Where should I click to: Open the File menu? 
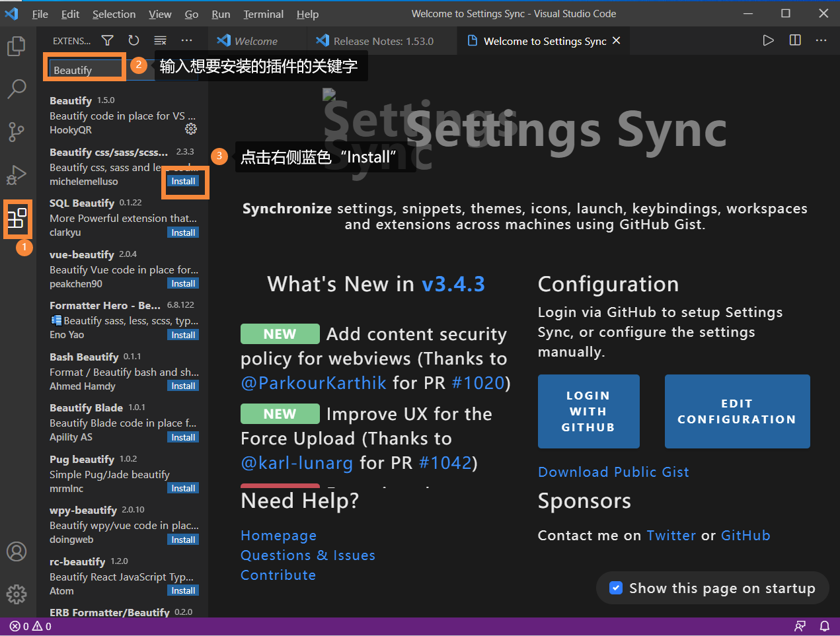coord(40,13)
